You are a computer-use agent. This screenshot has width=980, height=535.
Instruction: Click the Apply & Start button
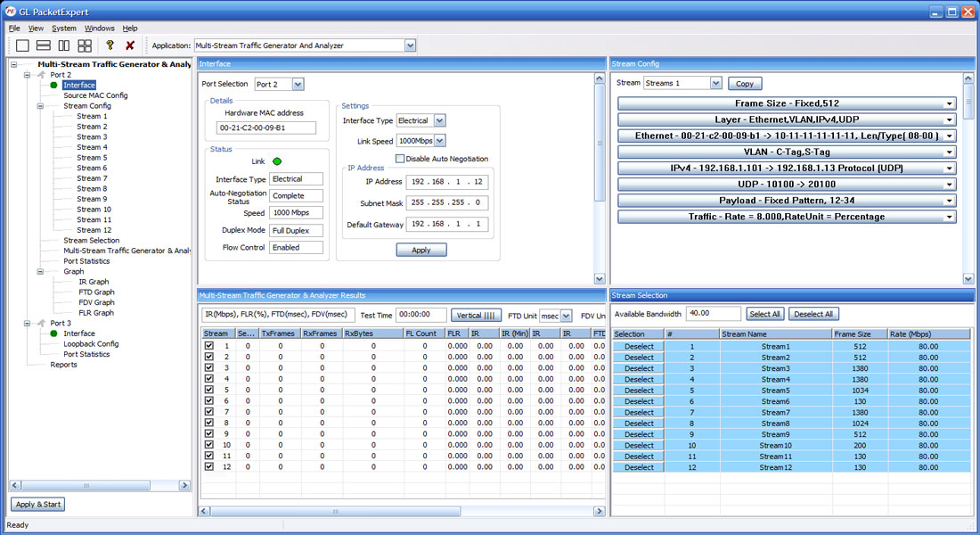tap(38, 505)
